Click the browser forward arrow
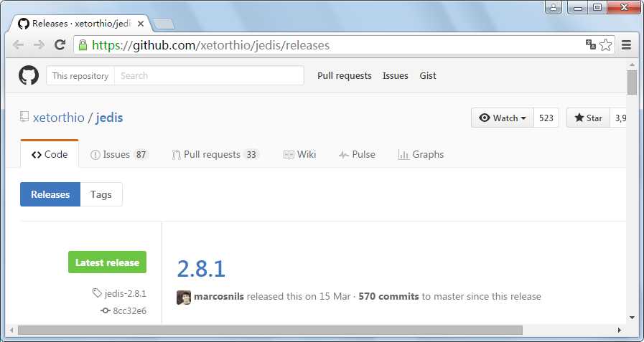The image size is (644, 342). (x=39, y=44)
